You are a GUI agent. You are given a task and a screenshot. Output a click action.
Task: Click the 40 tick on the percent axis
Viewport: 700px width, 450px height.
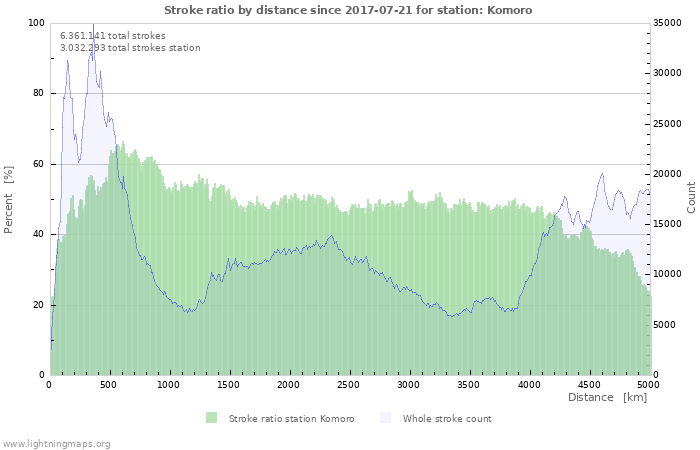(x=39, y=234)
